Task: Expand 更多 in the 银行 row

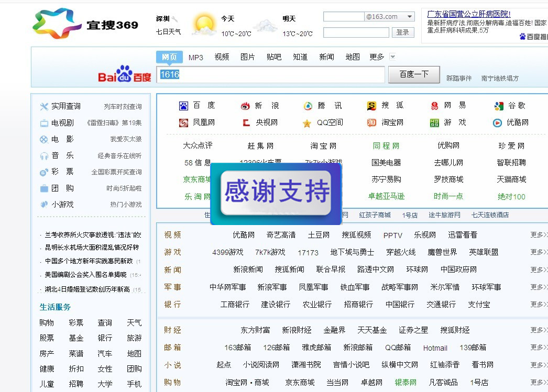Action: pos(539,305)
